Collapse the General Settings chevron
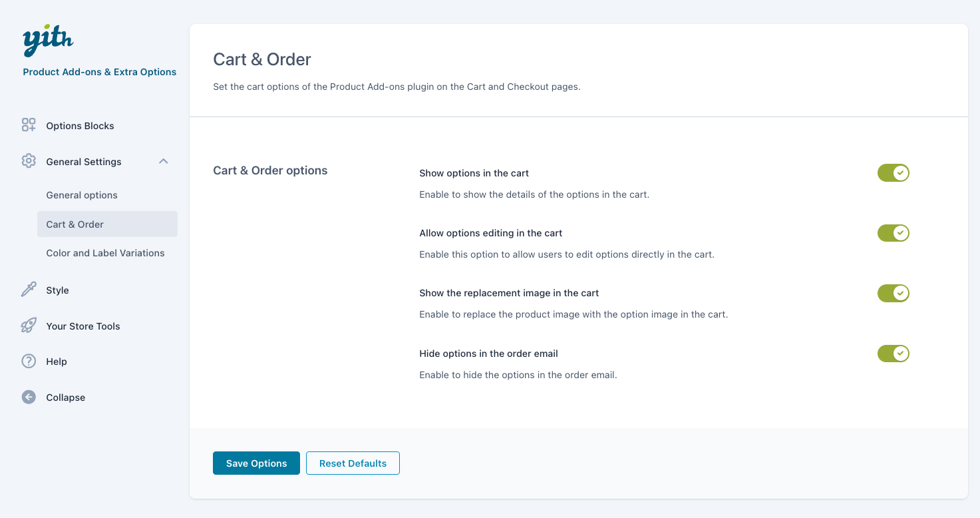The image size is (980, 518). coord(164,161)
